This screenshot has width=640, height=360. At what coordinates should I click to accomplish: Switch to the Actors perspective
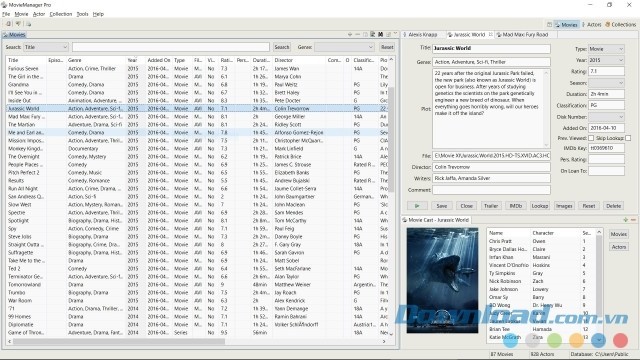tap(591, 24)
